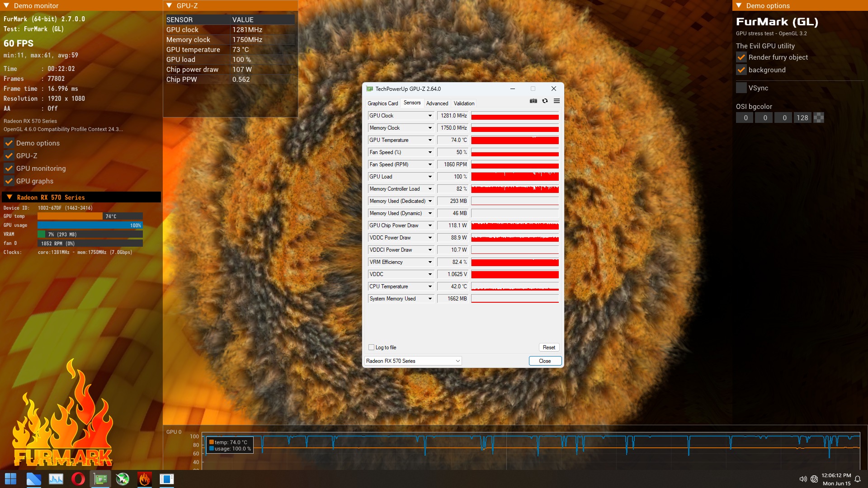This screenshot has width=868, height=488.
Task: Click the Memory Used (Dedicated) value 293 MB
Action: coord(453,201)
